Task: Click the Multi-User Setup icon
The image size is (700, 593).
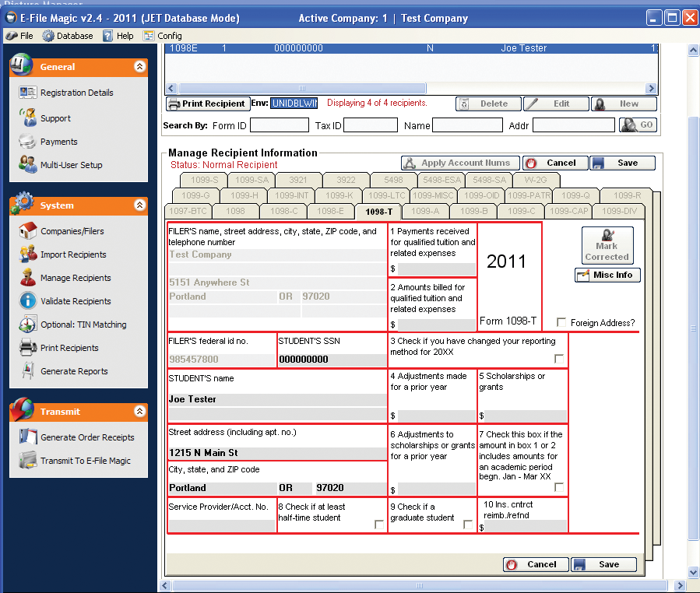Action: click(x=28, y=165)
